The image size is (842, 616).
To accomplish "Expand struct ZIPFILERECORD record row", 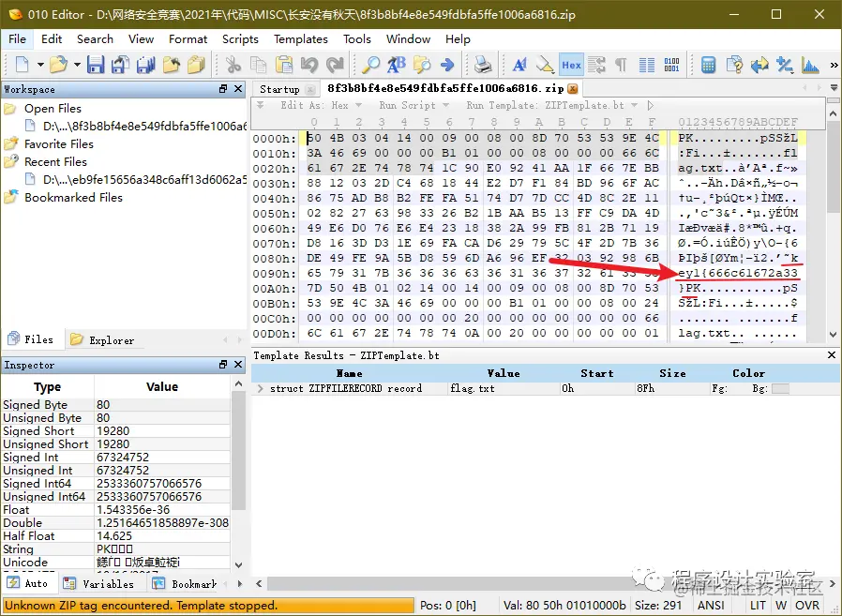I will point(261,388).
